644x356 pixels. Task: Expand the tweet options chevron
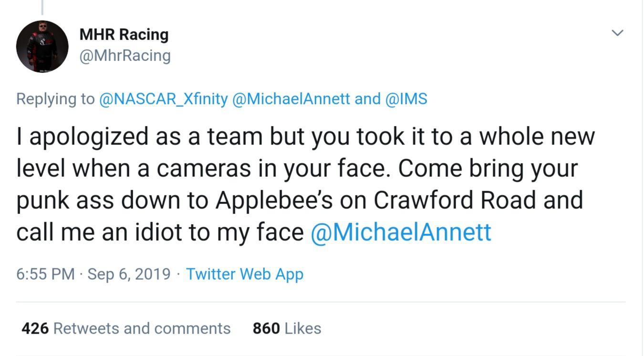click(617, 33)
